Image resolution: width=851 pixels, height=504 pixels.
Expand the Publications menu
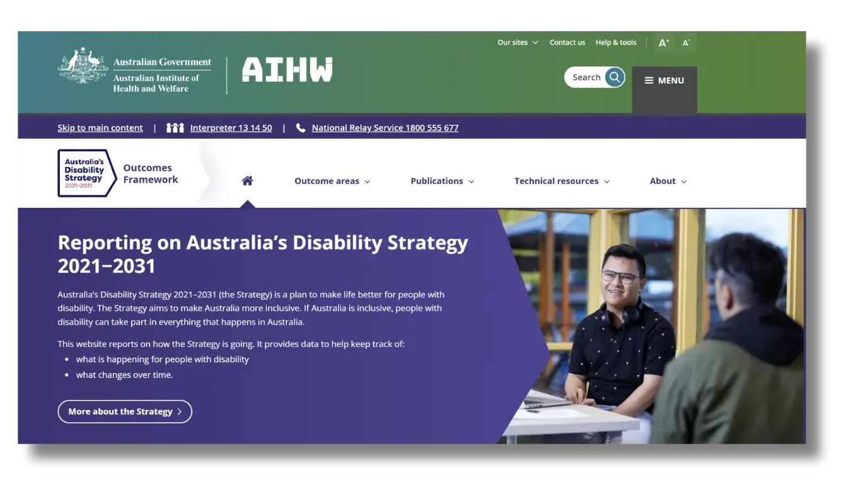click(442, 181)
